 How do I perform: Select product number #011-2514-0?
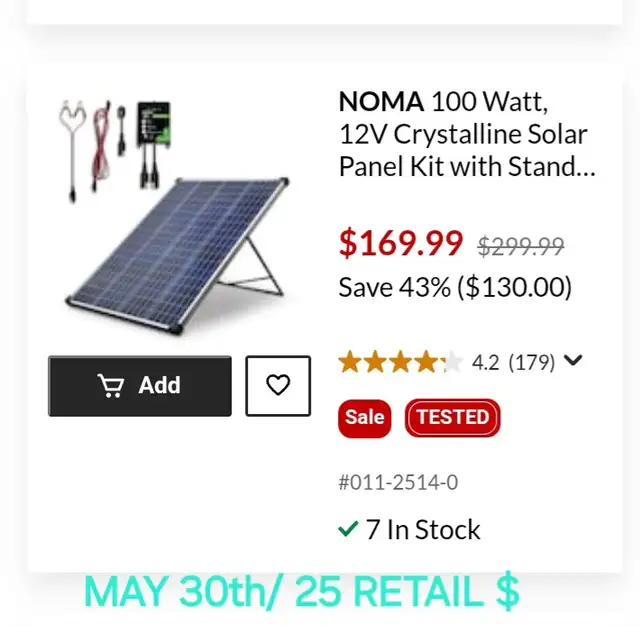click(x=398, y=482)
